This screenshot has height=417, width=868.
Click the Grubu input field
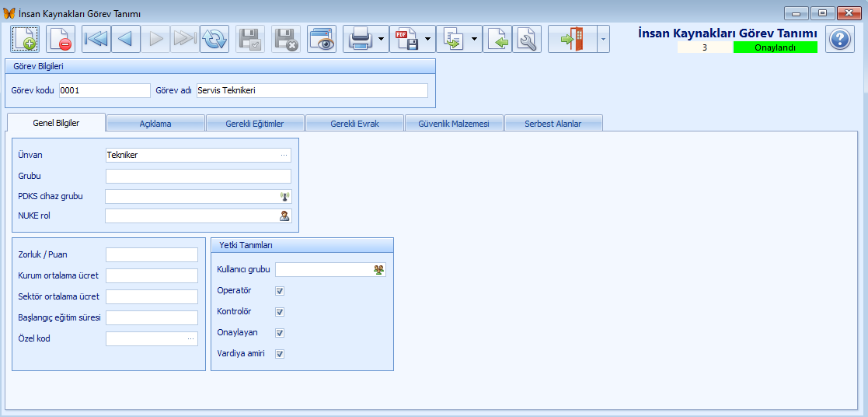click(x=198, y=177)
